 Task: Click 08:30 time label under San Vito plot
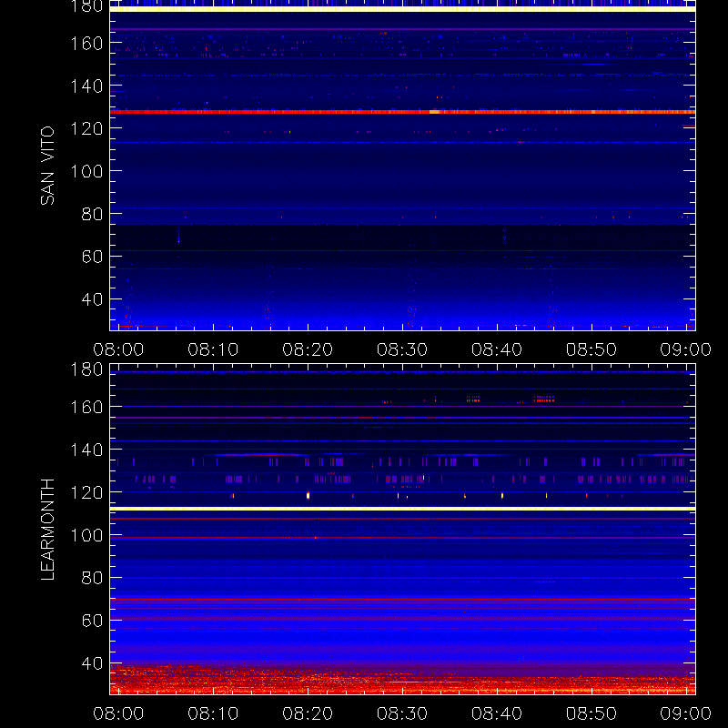[x=402, y=349]
